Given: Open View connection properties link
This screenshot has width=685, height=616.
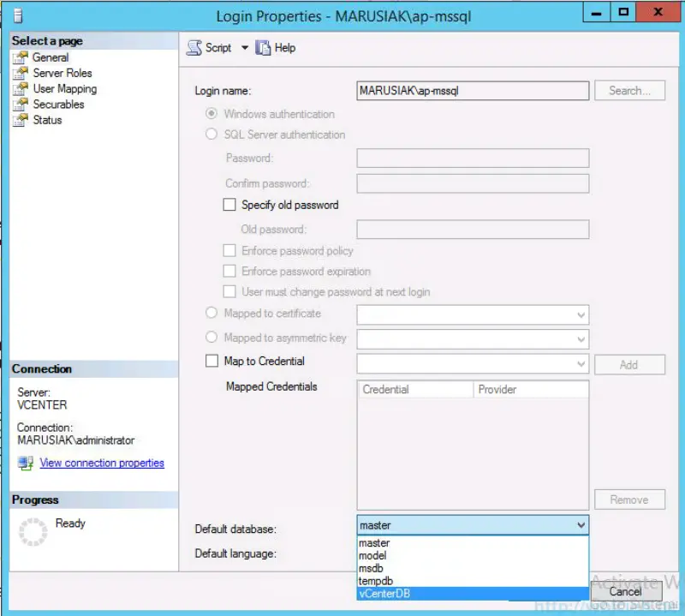Looking at the screenshot, I should coord(101,463).
